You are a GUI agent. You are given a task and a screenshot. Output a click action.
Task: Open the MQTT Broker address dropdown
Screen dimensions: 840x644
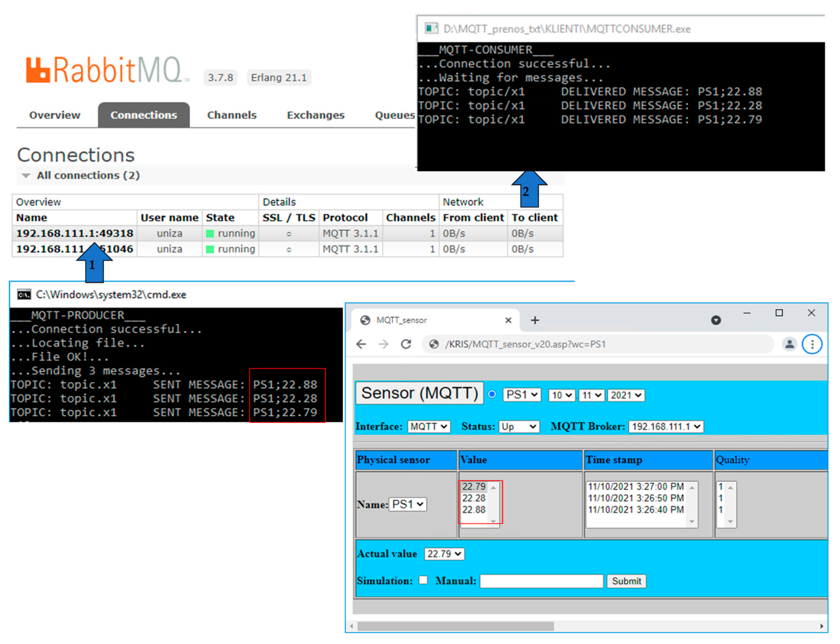point(666,426)
